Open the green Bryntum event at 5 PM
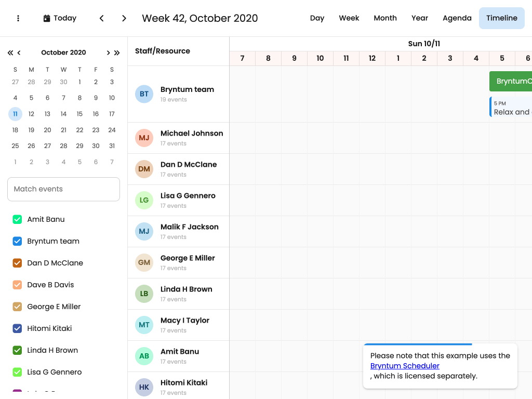Image resolution: width=532 pixels, height=399 pixels. click(511, 81)
